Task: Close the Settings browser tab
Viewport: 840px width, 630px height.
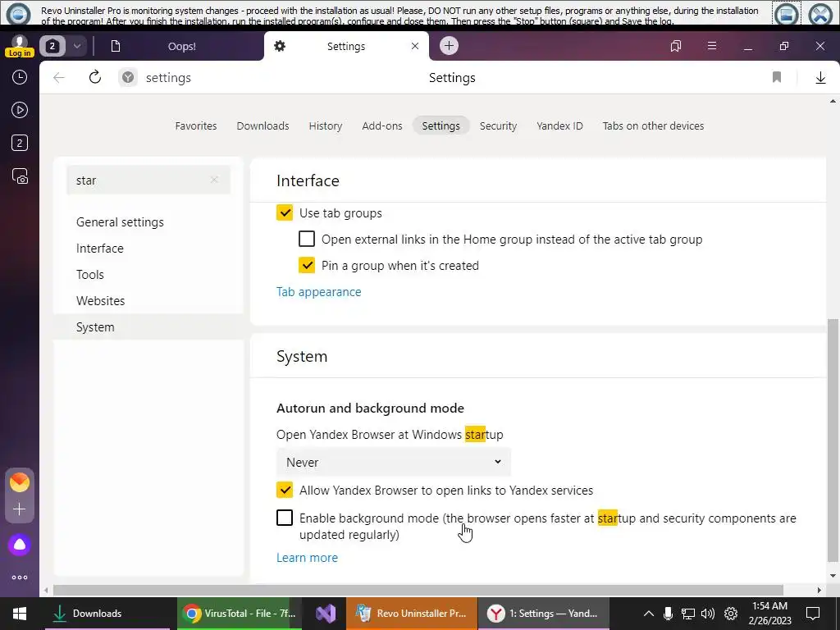Action: [x=414, y=47]
